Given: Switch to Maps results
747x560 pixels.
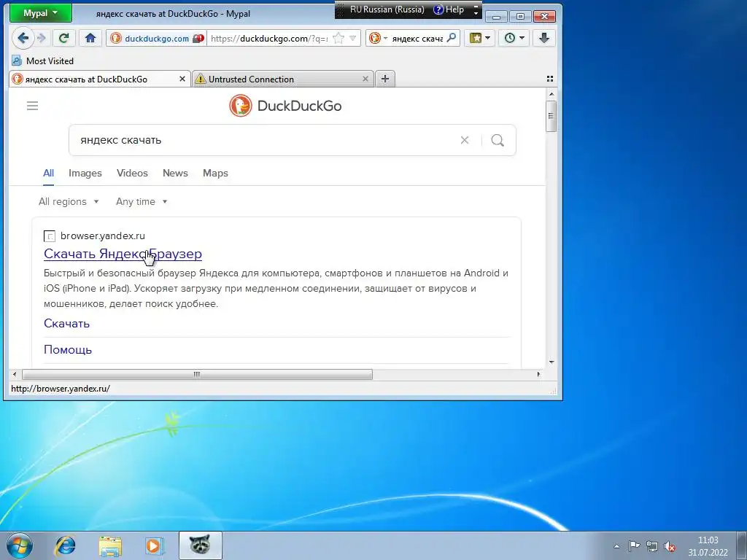Looking at the screenshot, I should click(215, 174).
